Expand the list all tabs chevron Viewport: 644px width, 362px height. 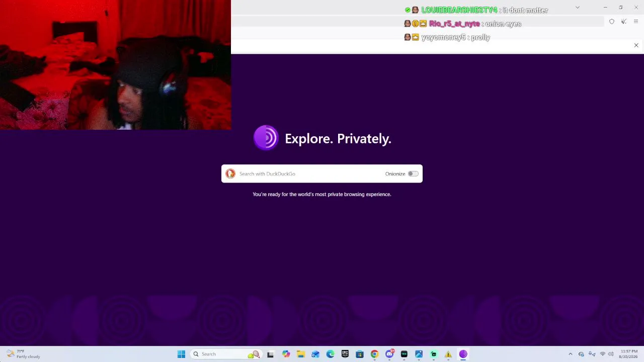coord(578,8)
